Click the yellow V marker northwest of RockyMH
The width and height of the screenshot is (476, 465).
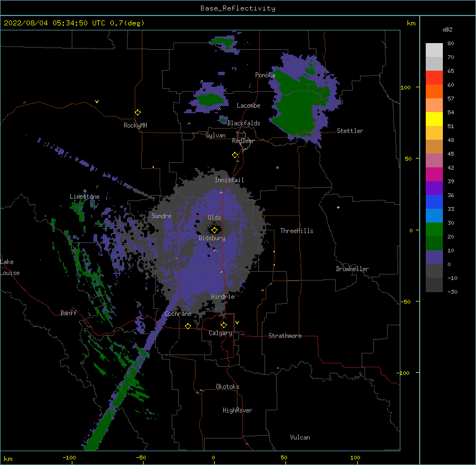pyautogui.click(x=97, y=102)
